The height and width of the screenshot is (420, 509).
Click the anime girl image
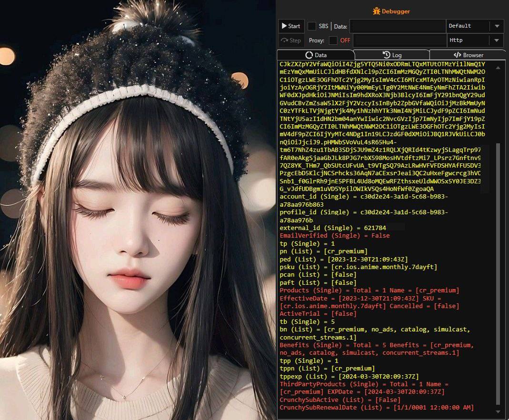coord(138,210)
